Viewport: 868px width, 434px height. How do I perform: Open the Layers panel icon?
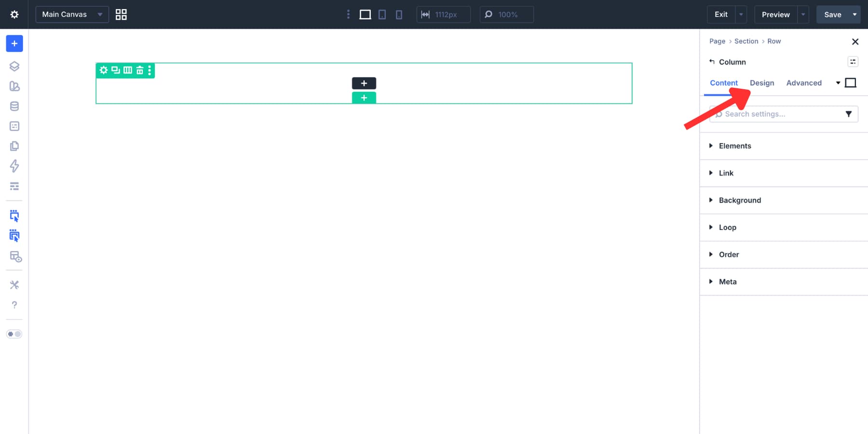tap(14, 66)
